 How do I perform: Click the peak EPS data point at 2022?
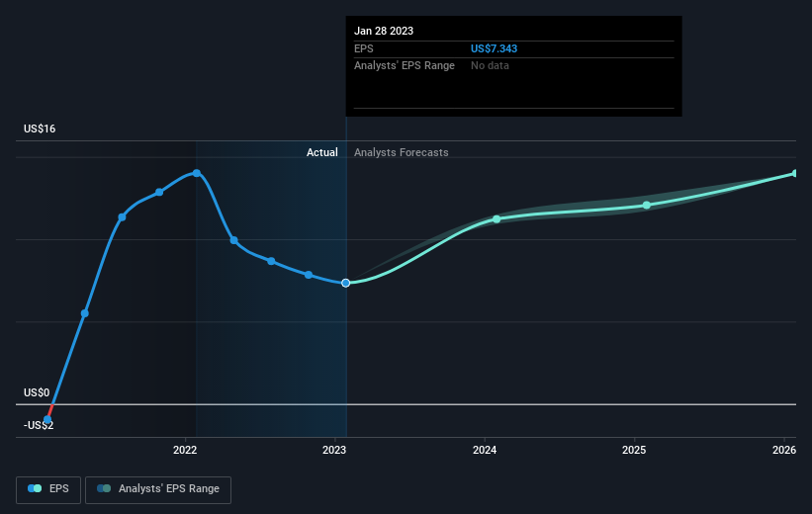(x=197, y=173)
